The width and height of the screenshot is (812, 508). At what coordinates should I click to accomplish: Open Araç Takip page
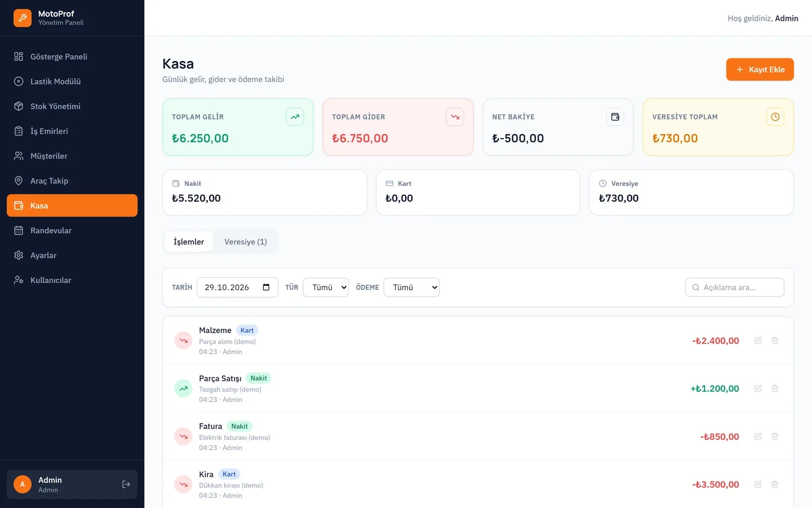(x=72, y=181)
